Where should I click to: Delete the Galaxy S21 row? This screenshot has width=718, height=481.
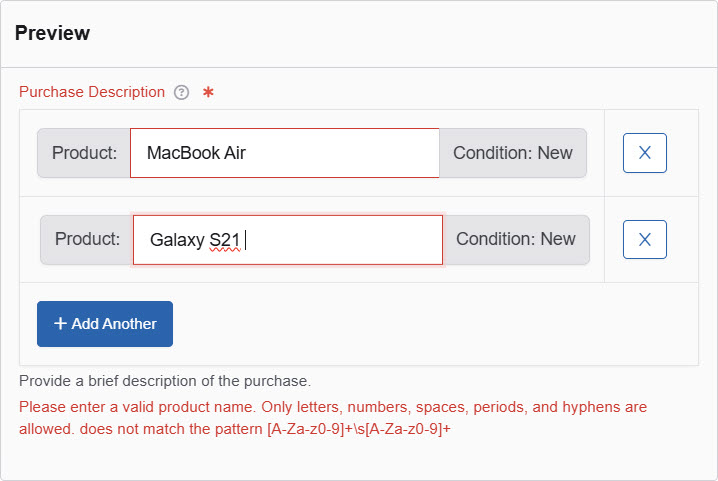pos(644,239)
